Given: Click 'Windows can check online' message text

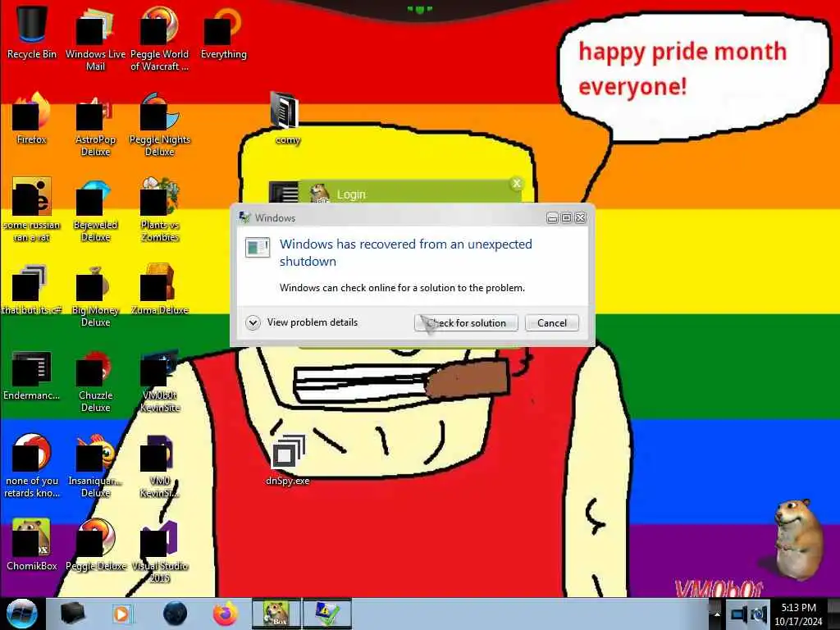Looking at the screenshot, I should 402,288.
